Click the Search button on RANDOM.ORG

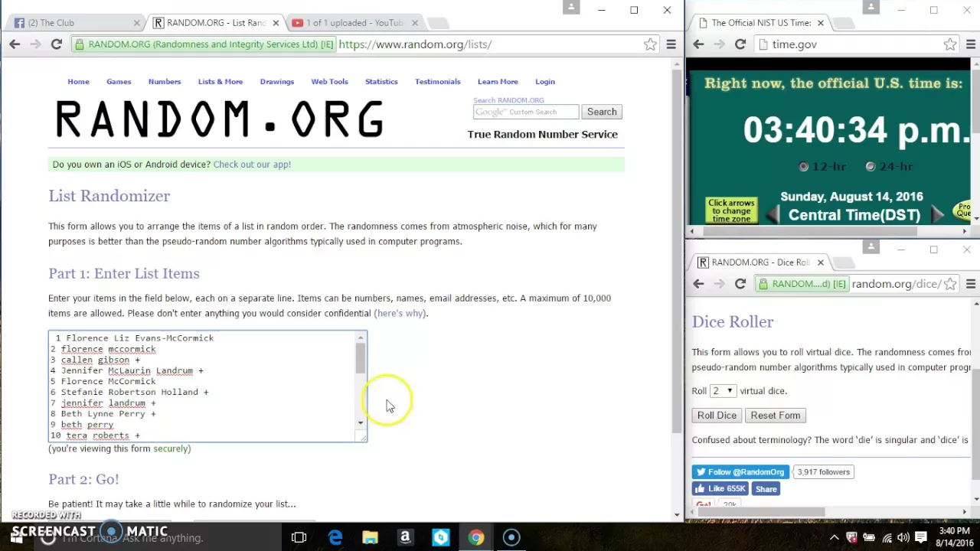(602, 112)
